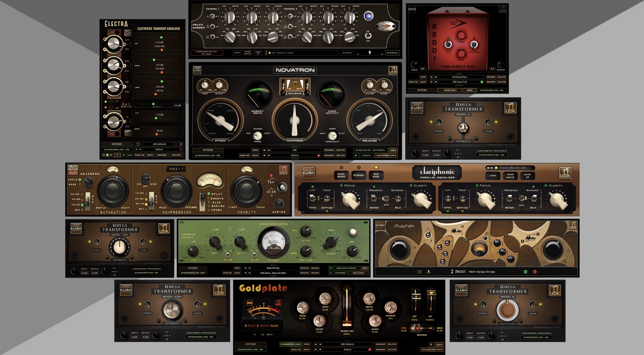Toggle Bypass in Novatron
The image size is (644, 355).
pos(208,150)
